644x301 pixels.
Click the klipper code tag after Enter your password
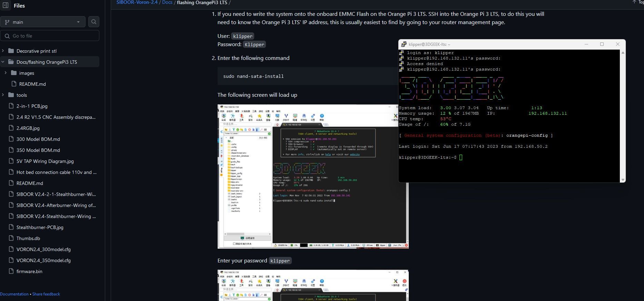click(280, 261)
